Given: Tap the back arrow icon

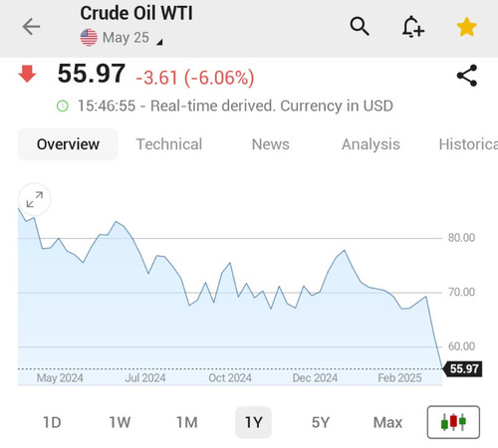Looking at the screenshot, I should (x=31, y=27).
